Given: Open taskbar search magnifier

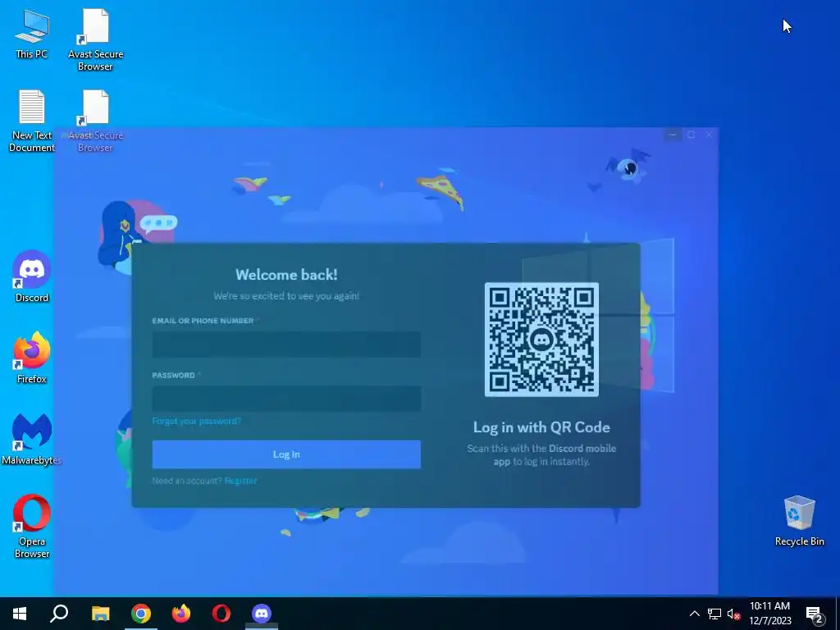Looking at the screenshot, I should click(x=59, y=614).
